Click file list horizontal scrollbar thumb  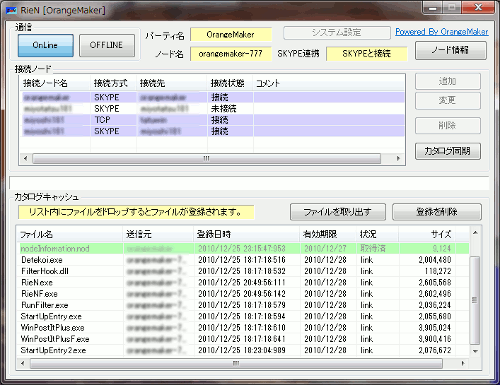(x=236, y=363)
